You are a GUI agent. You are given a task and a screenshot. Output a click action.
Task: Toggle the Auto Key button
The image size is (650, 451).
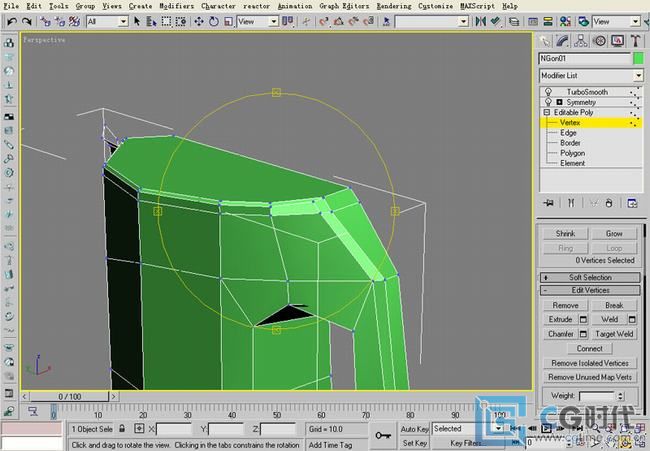pos(414,429)
